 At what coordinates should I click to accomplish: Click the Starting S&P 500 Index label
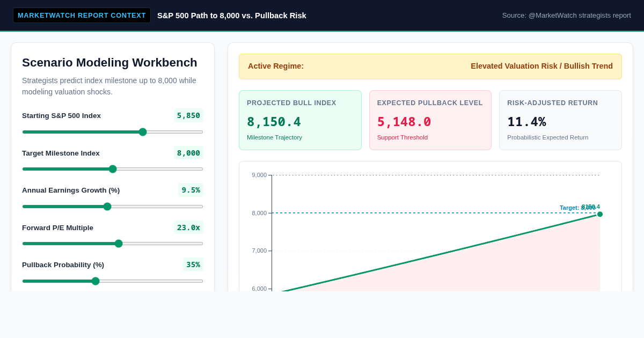(61, 115)
